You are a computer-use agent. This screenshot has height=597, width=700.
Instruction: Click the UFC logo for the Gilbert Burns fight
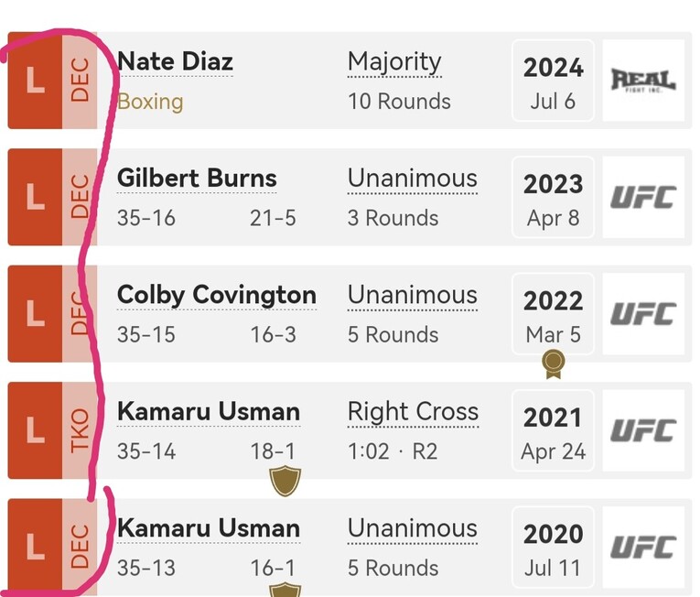point(643,197)
